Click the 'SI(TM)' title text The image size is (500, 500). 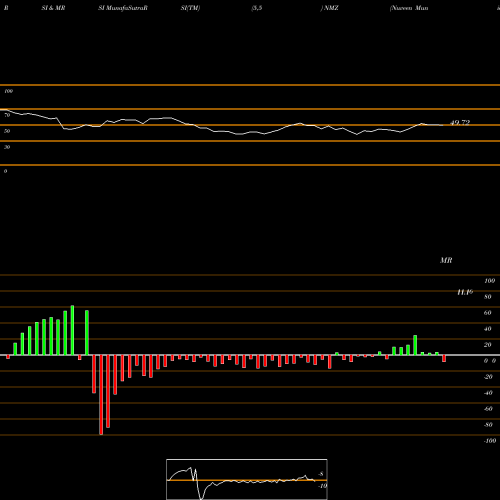coord(190,8)
